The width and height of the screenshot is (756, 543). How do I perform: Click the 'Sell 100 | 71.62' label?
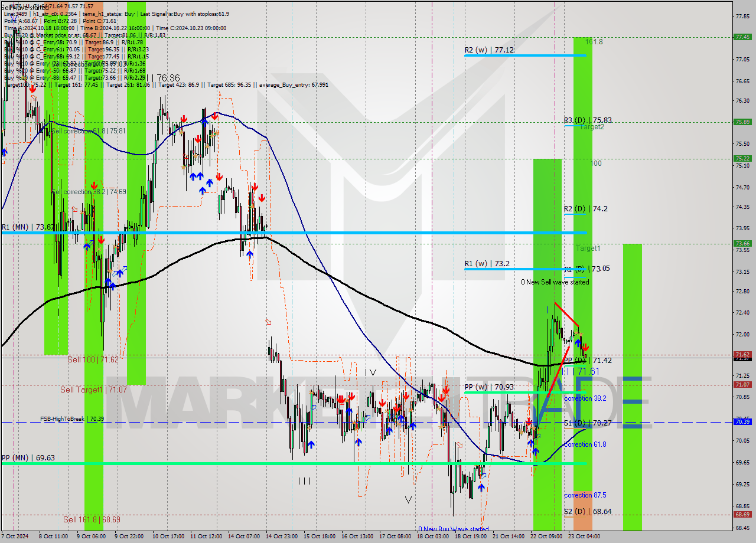93,359
